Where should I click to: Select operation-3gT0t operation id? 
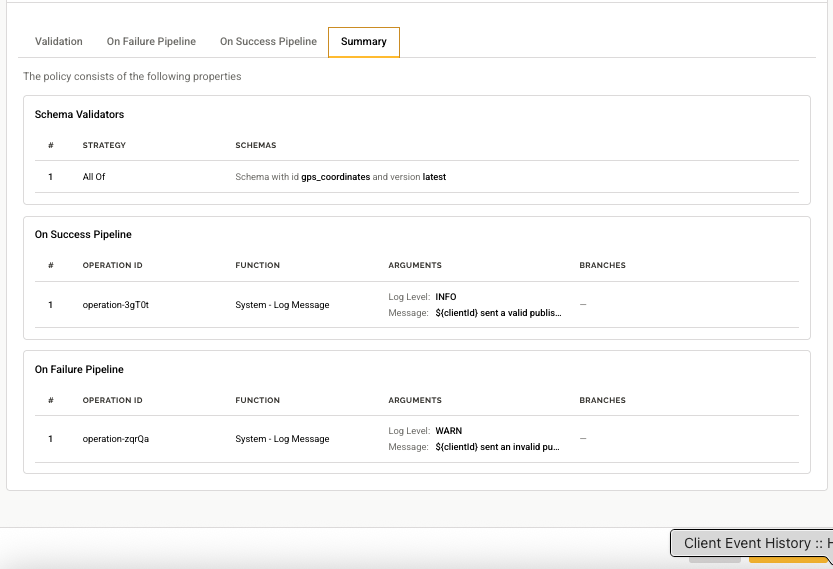point(116,305)
